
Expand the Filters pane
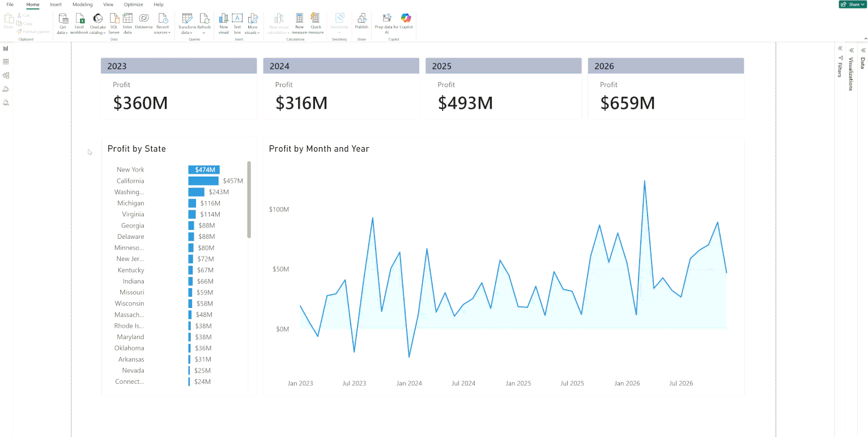point(840,49)
